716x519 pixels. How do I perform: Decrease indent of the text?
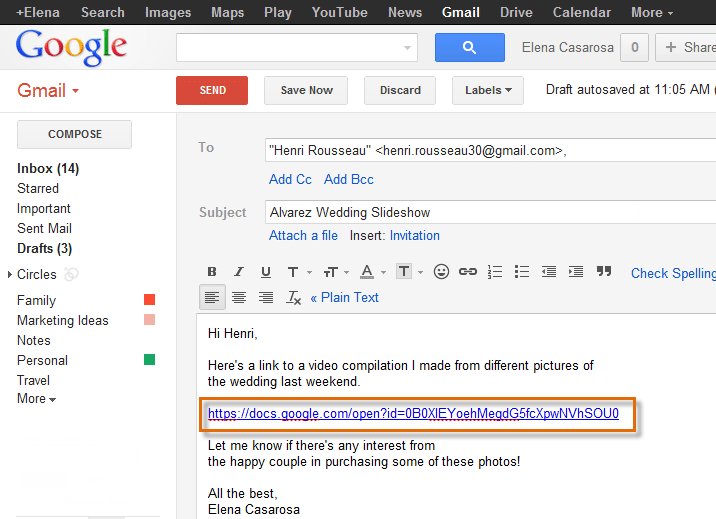549,272
